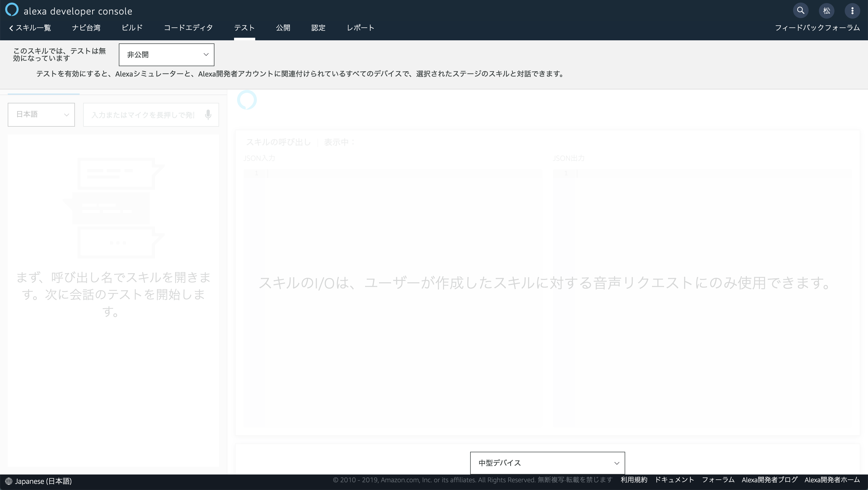
Task: Open the フィードバックフォーラム link
Action: (x=817, y=28)
